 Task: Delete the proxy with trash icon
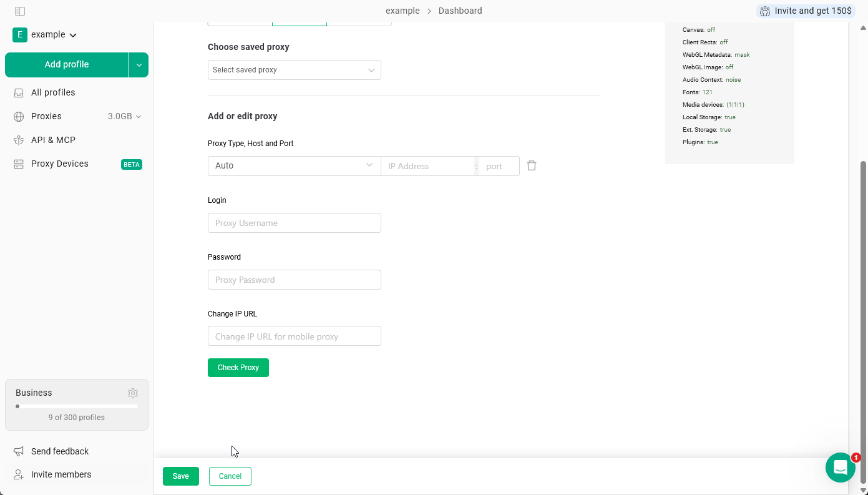coord(532,165)
